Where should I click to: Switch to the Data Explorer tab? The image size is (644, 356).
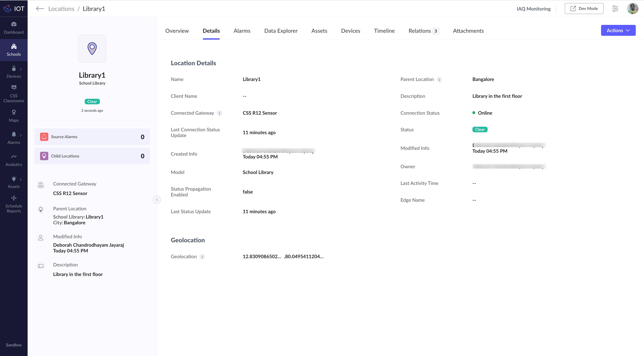[281, 31]
